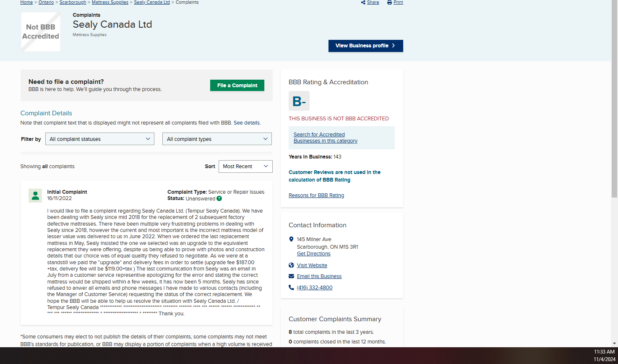
Task: Open the Mattress Supplies breadcrumb link
Action: (110, 3)
